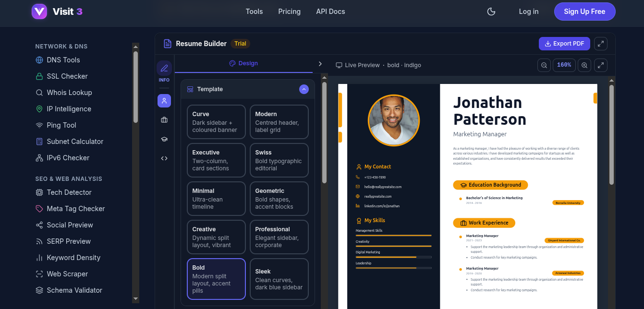The image size is (644, 309).
Task: Open Subnet Calculator tool
Action: 69,142
